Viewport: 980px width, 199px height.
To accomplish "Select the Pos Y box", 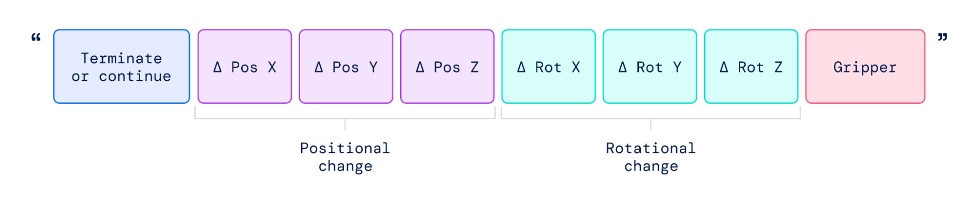I will point(346,67).
